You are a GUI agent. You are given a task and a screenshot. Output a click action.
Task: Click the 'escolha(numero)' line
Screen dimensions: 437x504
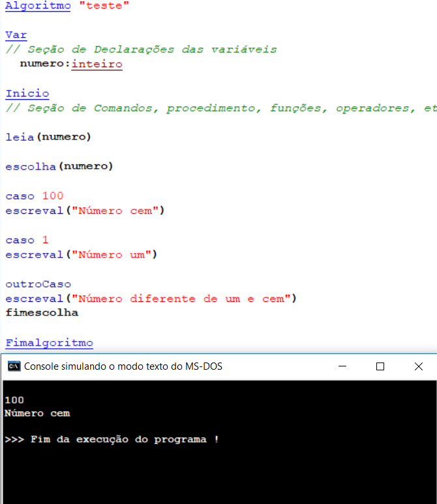tap(59, 166)
